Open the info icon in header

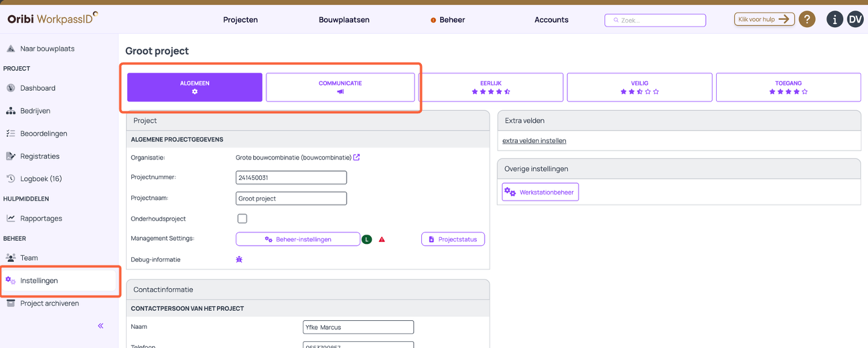(x=834, y=19)
